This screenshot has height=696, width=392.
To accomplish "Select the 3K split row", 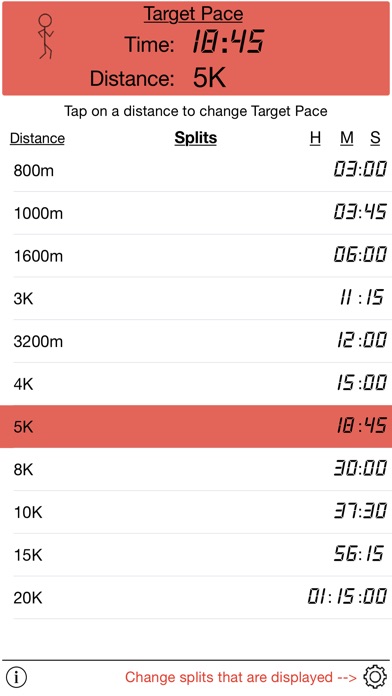I will tap(196, 298).
